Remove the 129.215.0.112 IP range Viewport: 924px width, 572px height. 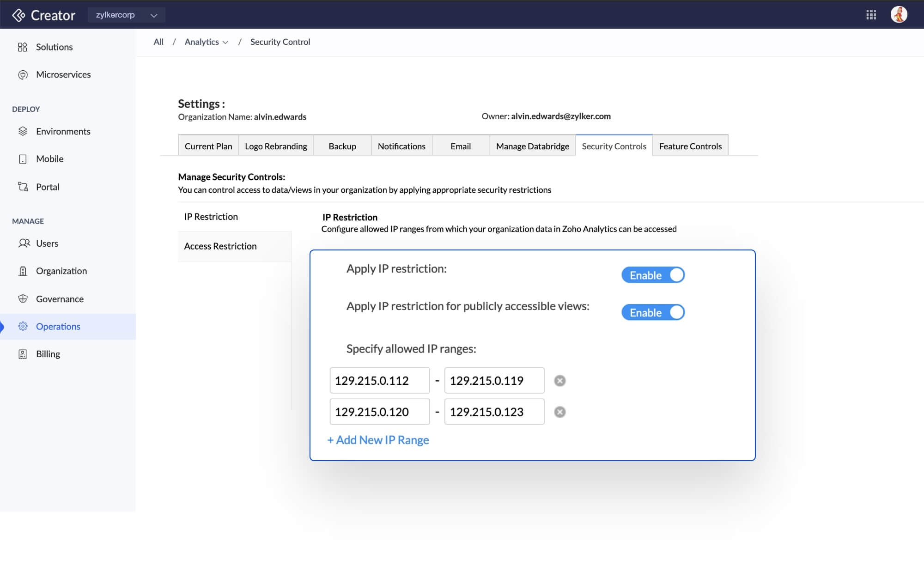(559, 381)
